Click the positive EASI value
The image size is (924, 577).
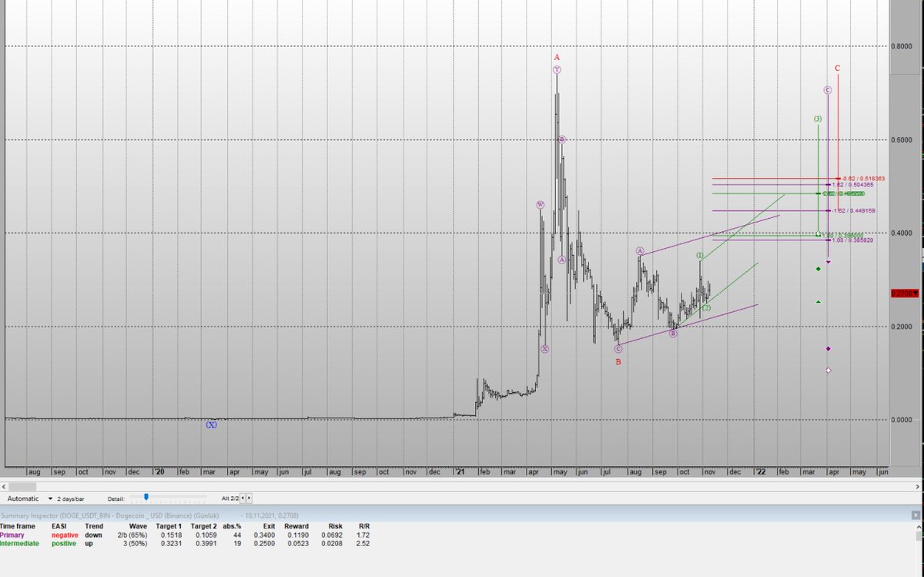point(64,543)
